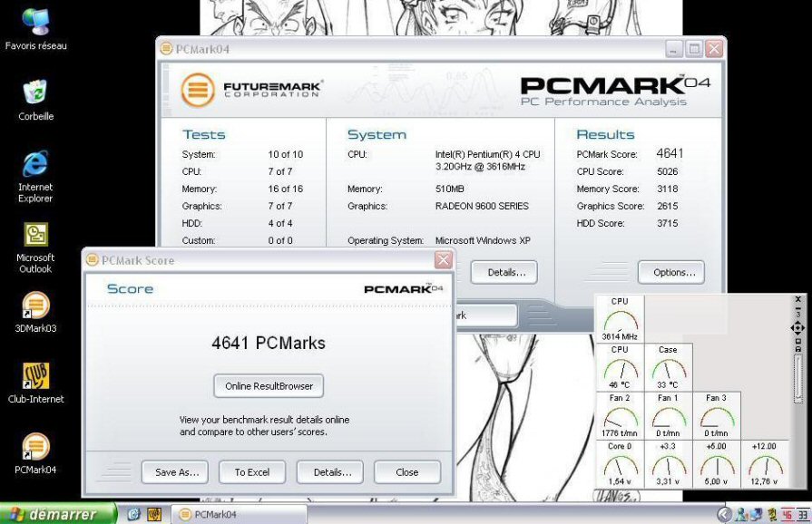This screenshot has width=812, height=524.
Task: Click Online ResultBrowser button
Action: tap(269, 386)
